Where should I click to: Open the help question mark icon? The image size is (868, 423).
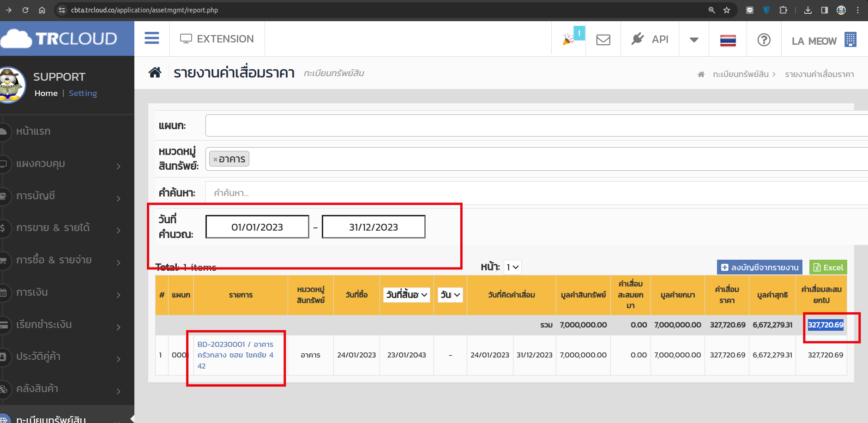click(764, 40)
